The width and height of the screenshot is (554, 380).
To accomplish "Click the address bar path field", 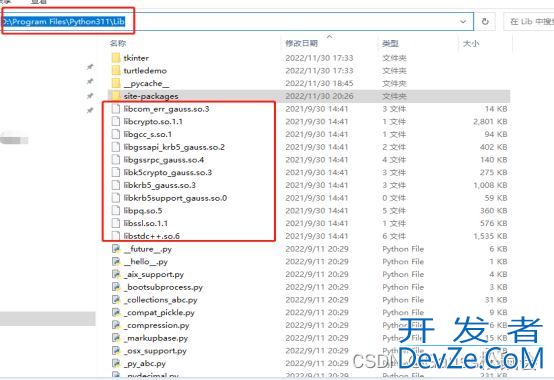I will pyautogui.click(x=237, y=22).
